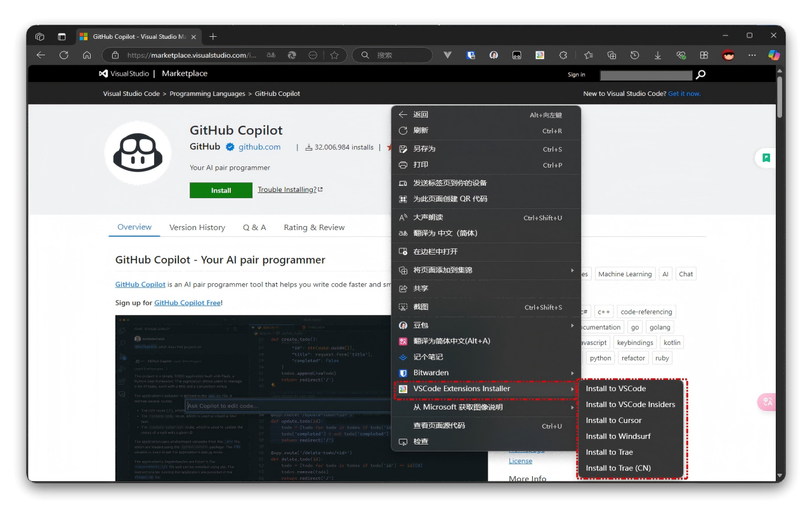Click the Visual Studio logo
Viewport: 812px width, 508px height.
click(125, 74)
